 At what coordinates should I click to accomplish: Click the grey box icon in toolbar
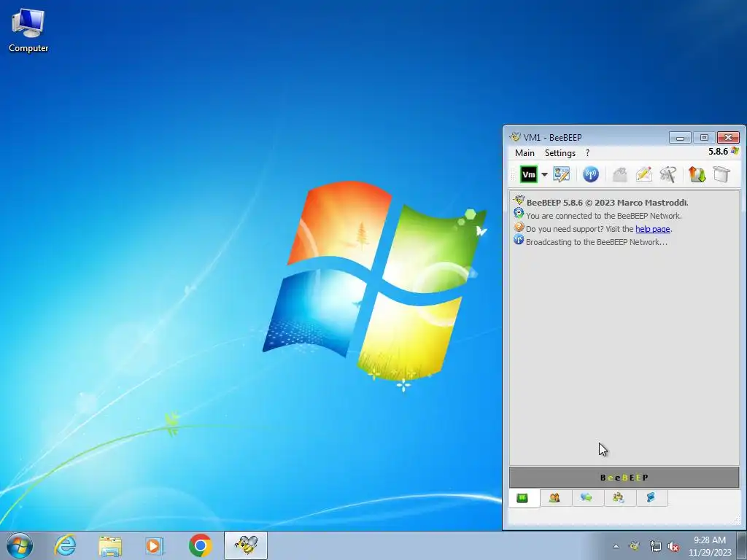721,174
